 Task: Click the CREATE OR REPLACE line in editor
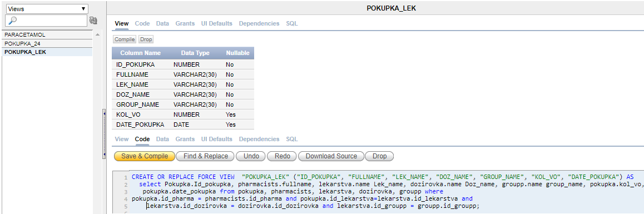tap(383, 177)
